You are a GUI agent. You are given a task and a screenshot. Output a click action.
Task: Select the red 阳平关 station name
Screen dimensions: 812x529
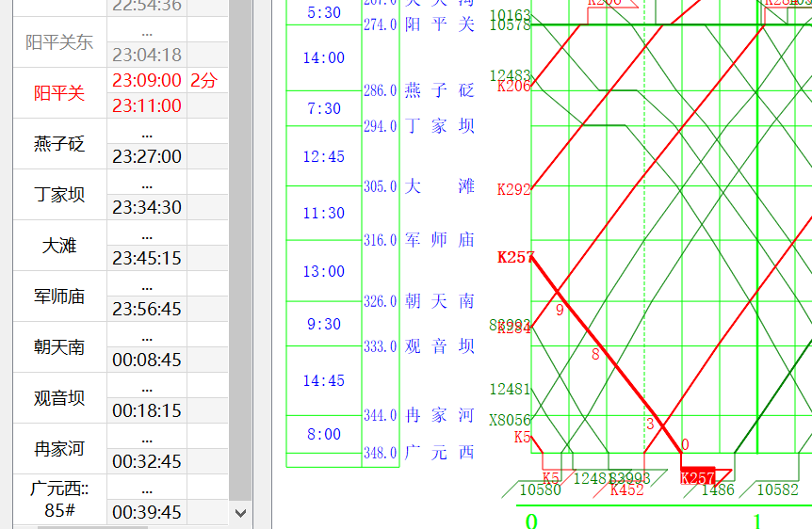click(59, 93)
